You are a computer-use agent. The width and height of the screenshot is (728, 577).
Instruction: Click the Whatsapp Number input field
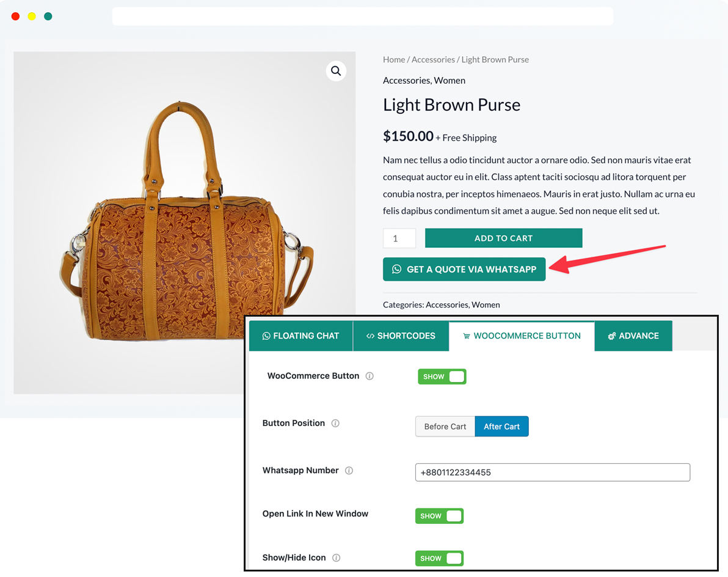coord(553,472)
